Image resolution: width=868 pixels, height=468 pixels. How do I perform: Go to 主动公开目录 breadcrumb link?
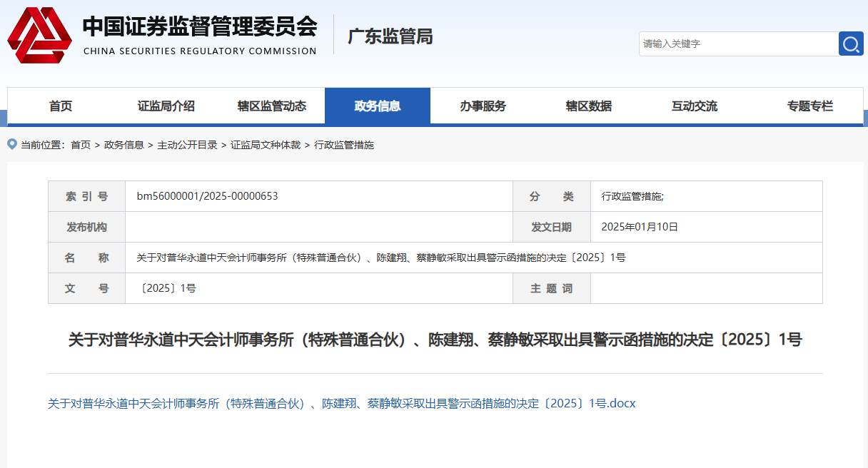tap(188, 145)
